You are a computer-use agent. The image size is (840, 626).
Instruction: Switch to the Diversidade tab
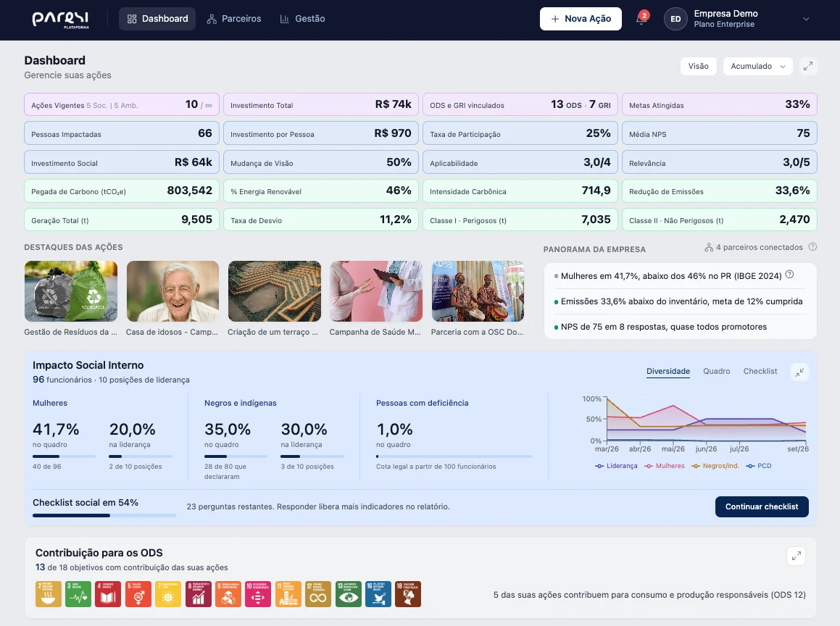point(668,371)
